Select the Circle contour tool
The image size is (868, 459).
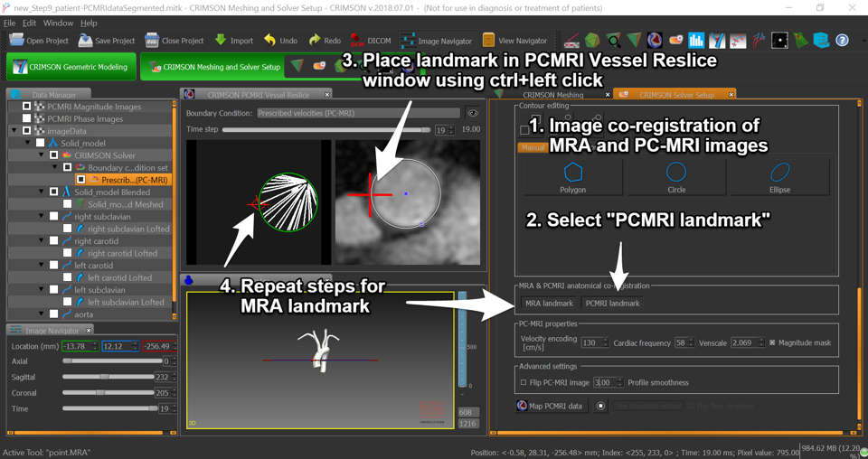pyautogui.click(x=675, y=177)
